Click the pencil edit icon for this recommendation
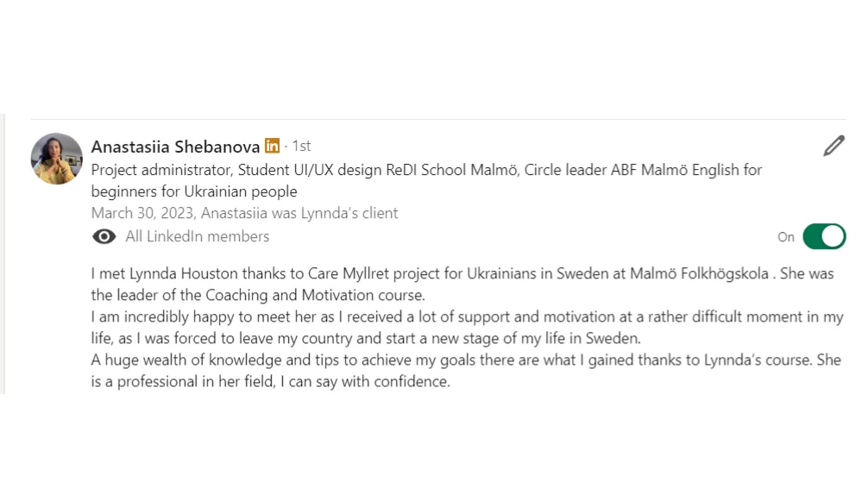 pyautogui.click(x=833, y=146)
